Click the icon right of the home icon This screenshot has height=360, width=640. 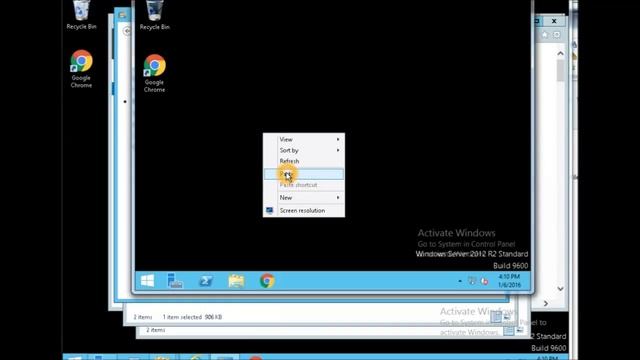(x=557, y=35)
